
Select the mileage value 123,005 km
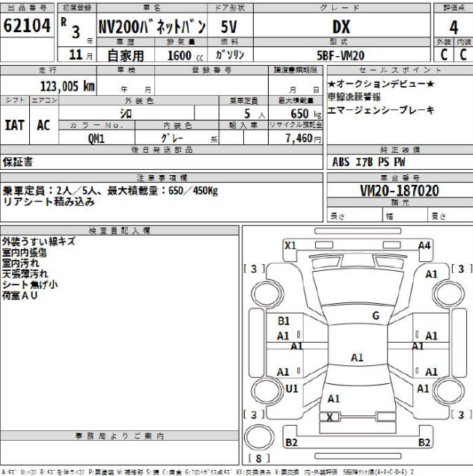(x=67, y=86)
